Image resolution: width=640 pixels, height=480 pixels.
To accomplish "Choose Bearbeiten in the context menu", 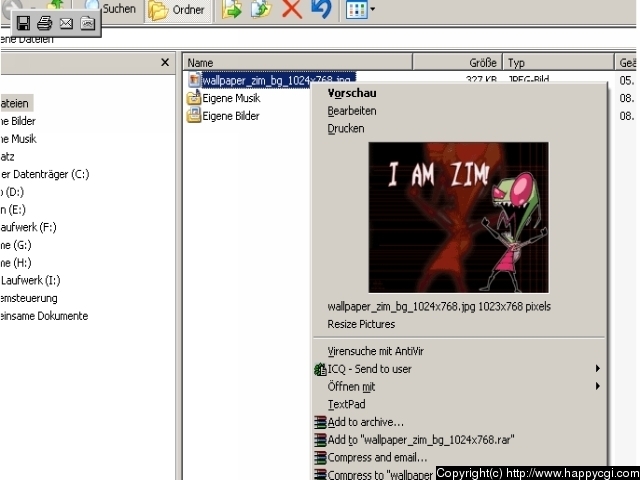I will tap(352, 111).
